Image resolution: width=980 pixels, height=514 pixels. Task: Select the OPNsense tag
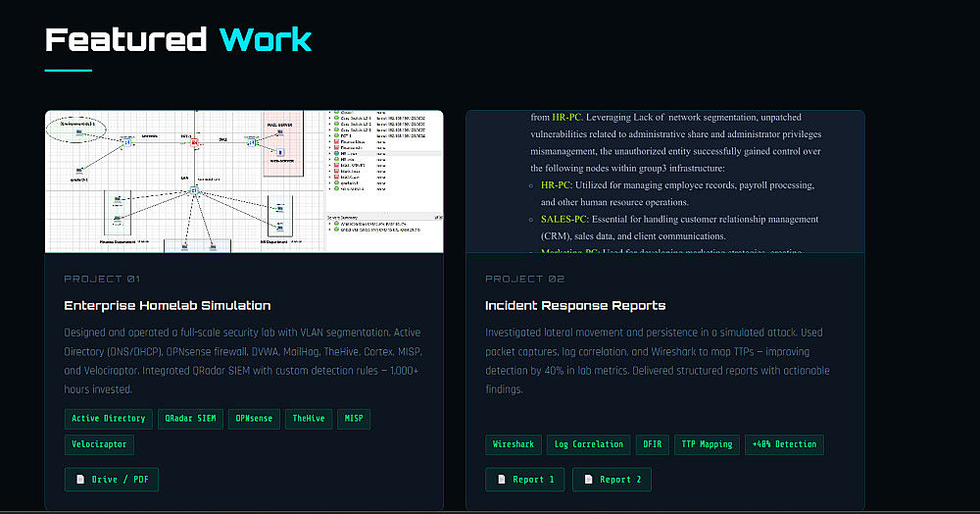click(x=255, y=418)
